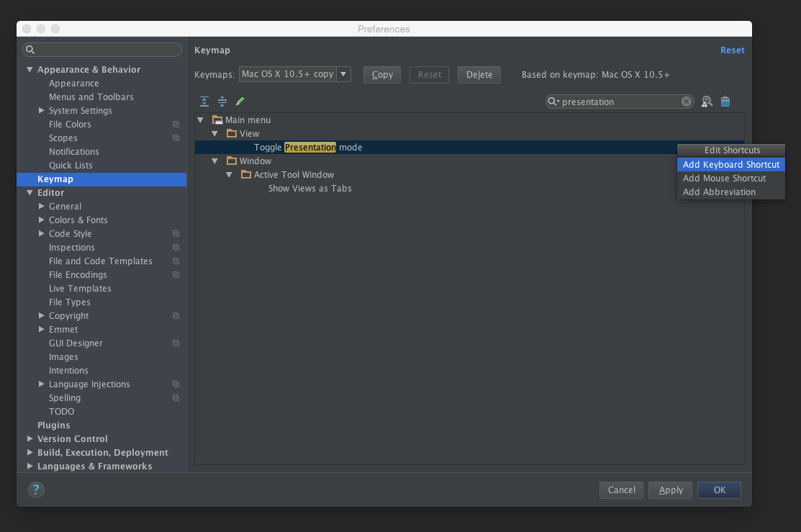The image size is (801, 532).
Task: Click the Copy keymap button
Action: click(381, 75)
